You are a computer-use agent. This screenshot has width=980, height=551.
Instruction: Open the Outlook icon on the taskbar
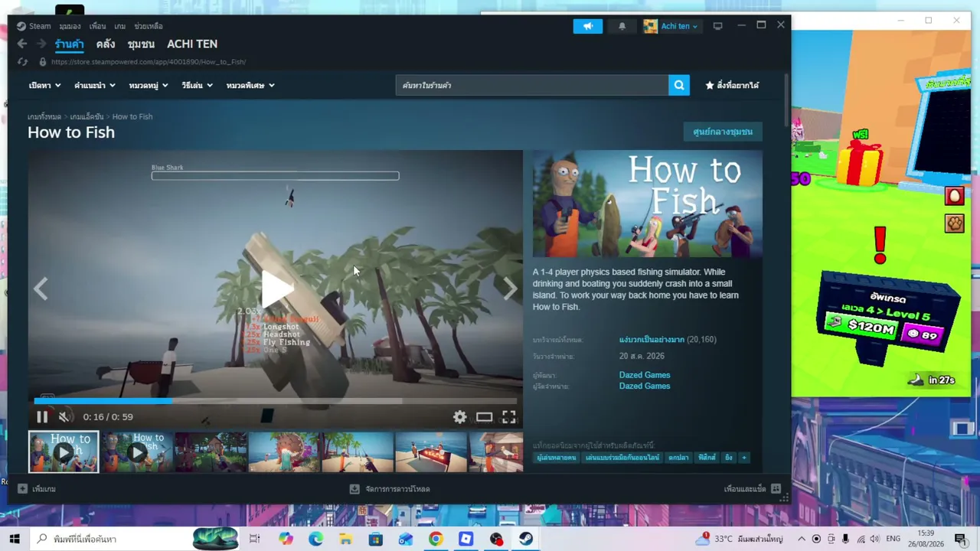(x=406, y=539)
